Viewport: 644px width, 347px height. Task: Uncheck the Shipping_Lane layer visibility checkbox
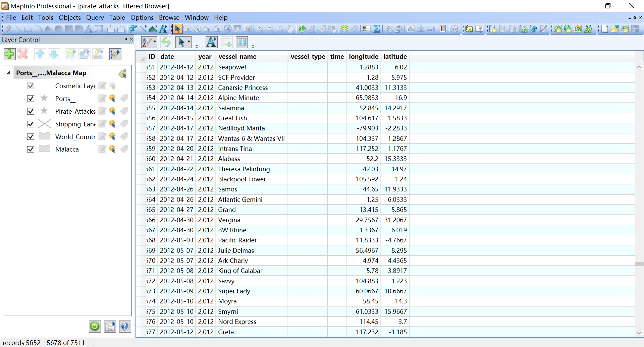(x=31, y=124)
